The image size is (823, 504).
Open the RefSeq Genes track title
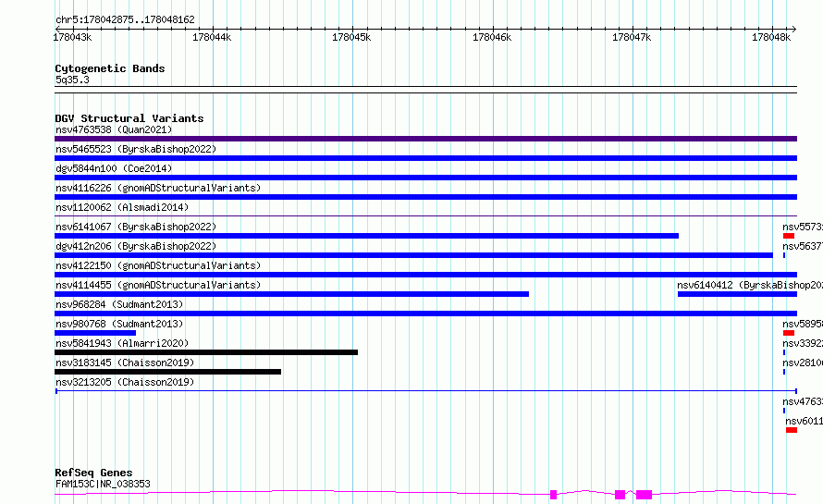93,473
